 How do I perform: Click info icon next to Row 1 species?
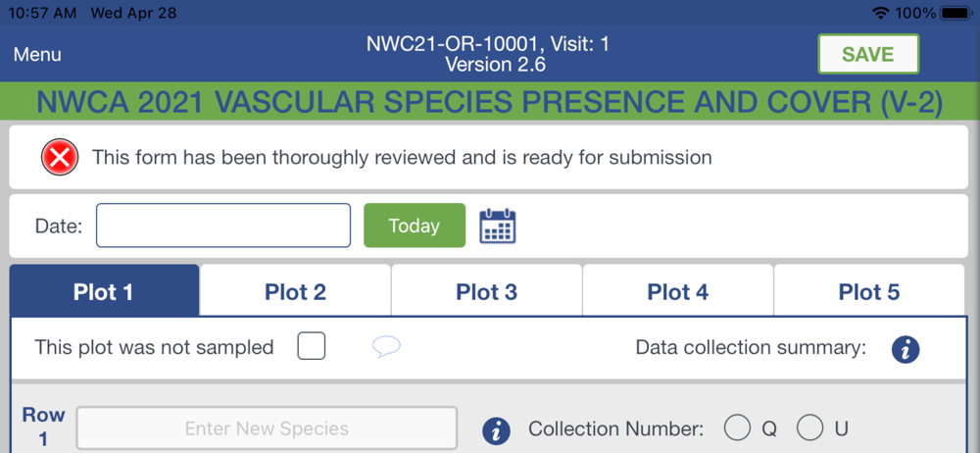pyautogui.click(x=497, y=429)
